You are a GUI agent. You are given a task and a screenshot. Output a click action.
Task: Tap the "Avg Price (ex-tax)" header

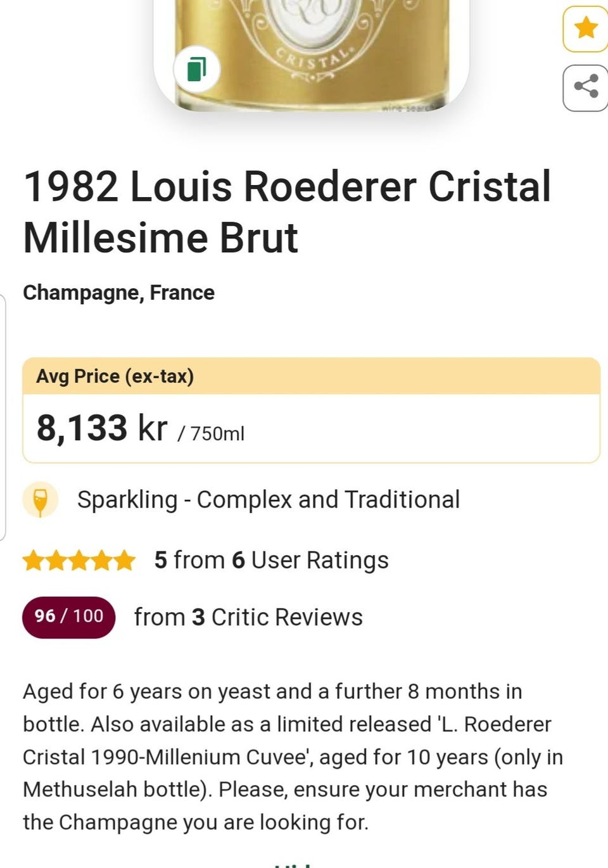[115, 376]
